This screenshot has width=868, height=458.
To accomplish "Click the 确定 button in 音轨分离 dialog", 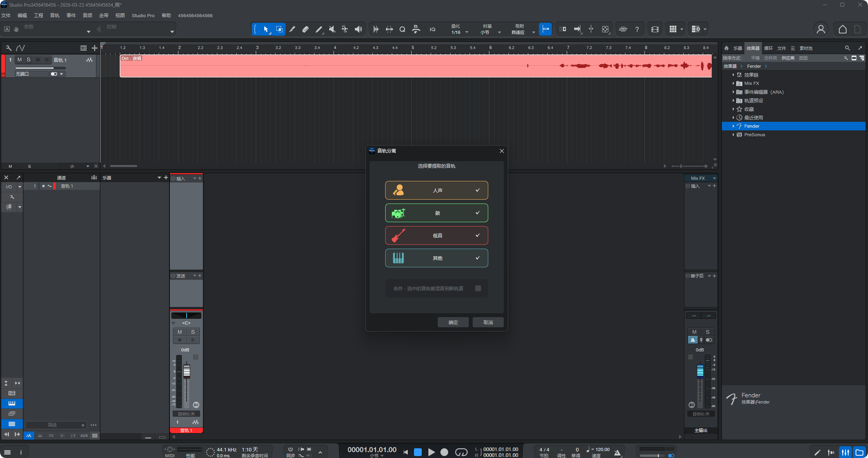I will pos(453,322).
